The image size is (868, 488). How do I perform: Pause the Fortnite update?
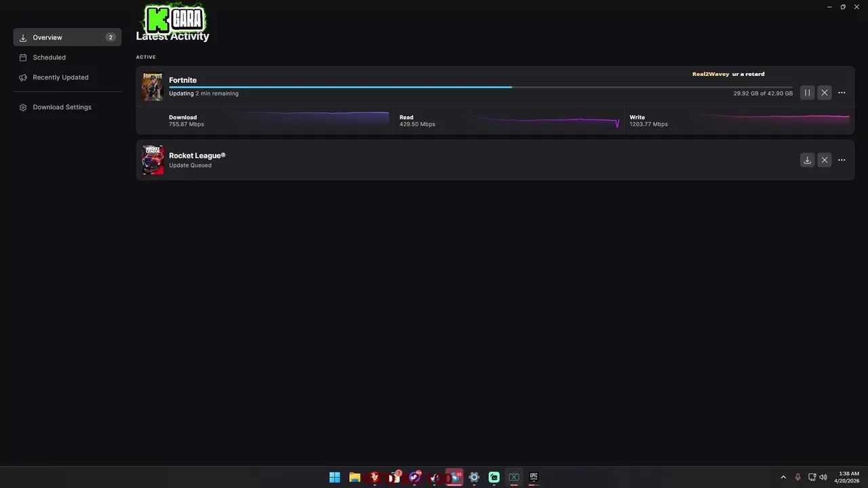(x=807, y=93)
